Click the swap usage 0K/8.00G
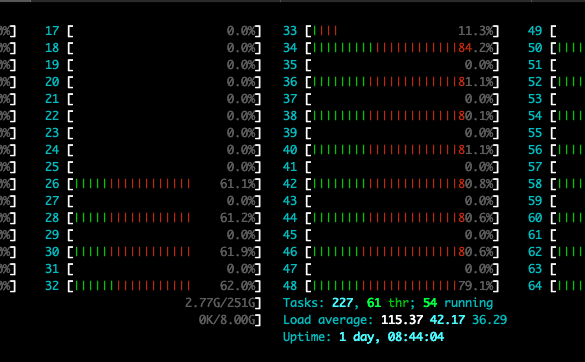The height and width of the screenshot is (362, 585). (227, 320)
